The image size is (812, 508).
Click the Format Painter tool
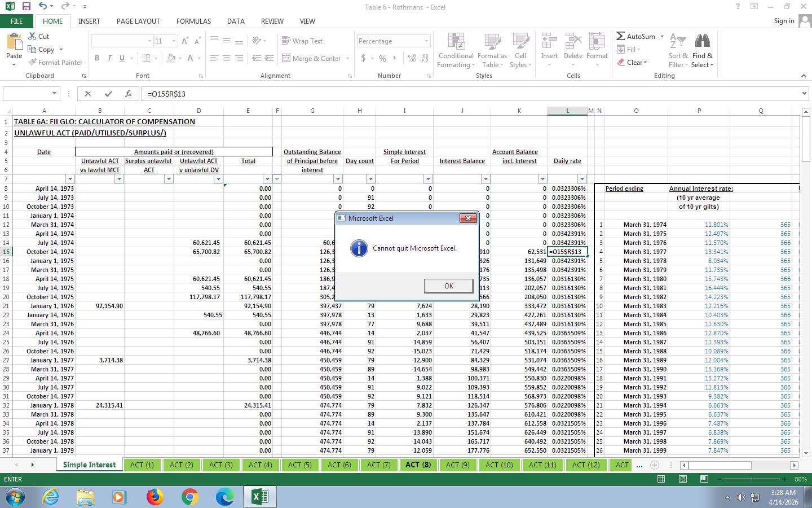[x=55, y=63]
